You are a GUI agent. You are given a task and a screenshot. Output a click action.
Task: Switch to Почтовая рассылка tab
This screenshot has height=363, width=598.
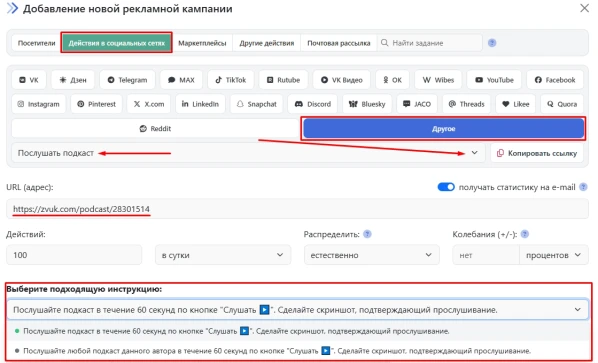click(x=339, y=43)
